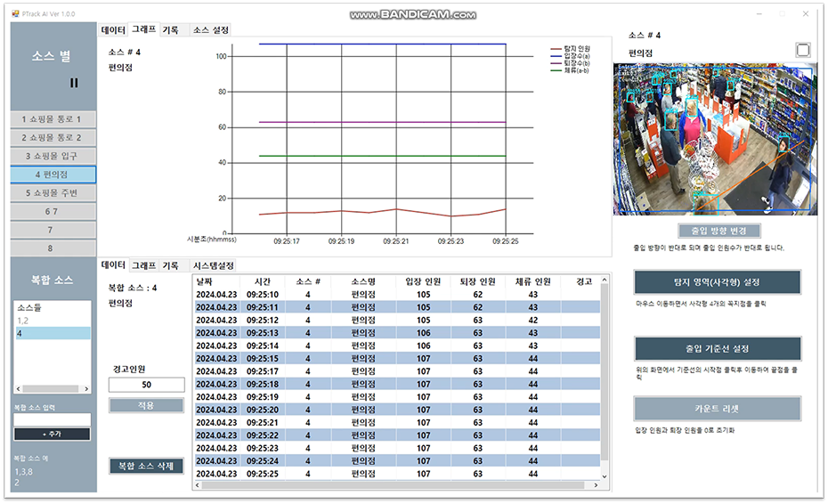Screen dimensions: 828x504
Task: Open 시스템설정 tab
Action: (x=213, y=265)
